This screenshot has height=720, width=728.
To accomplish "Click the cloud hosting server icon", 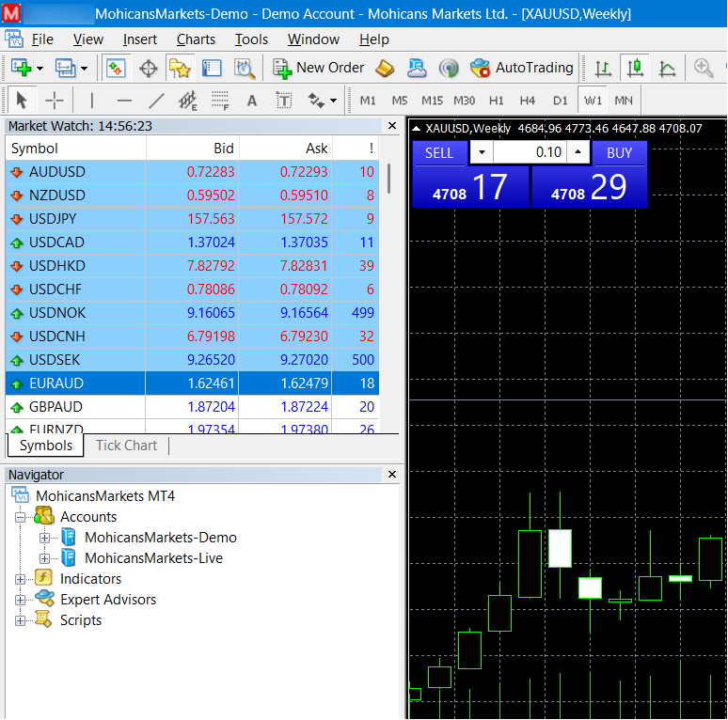I will tap(417, 69).
